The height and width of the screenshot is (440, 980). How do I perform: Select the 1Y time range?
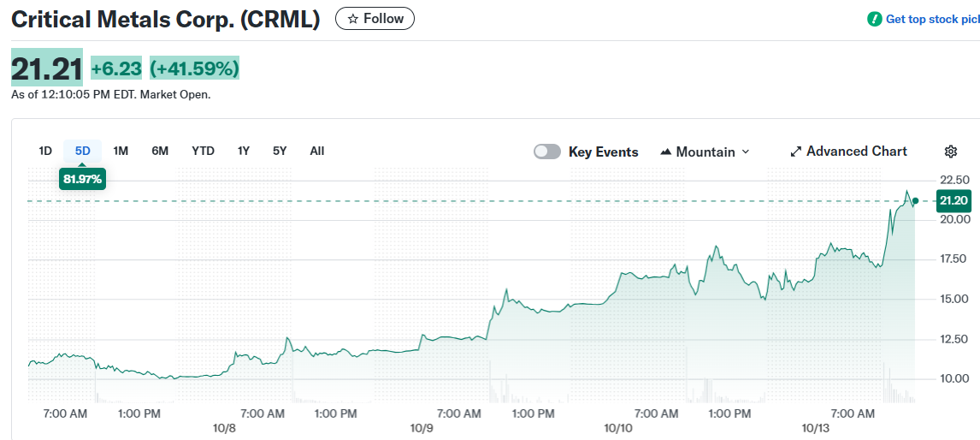click(244, 151)
